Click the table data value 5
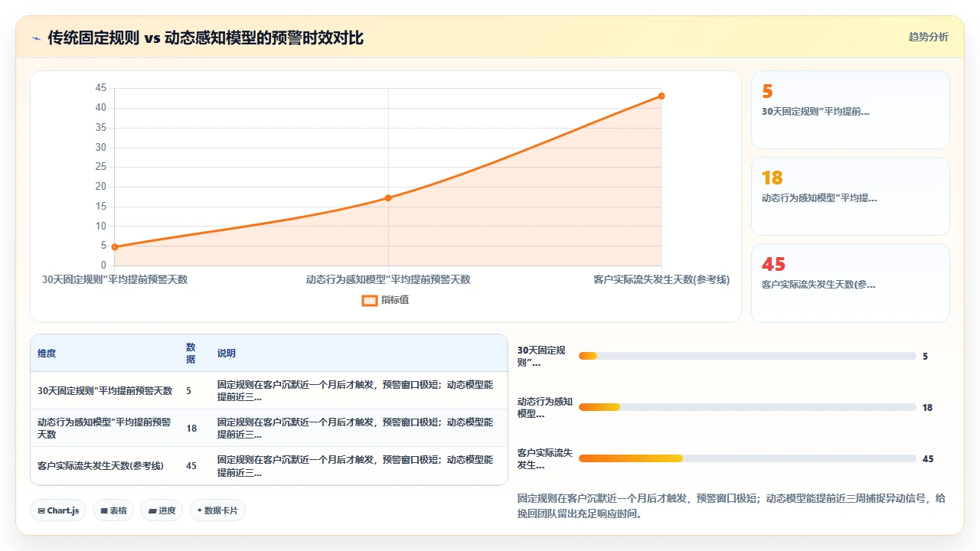980x551 pixels. click(x=188, y=391)
